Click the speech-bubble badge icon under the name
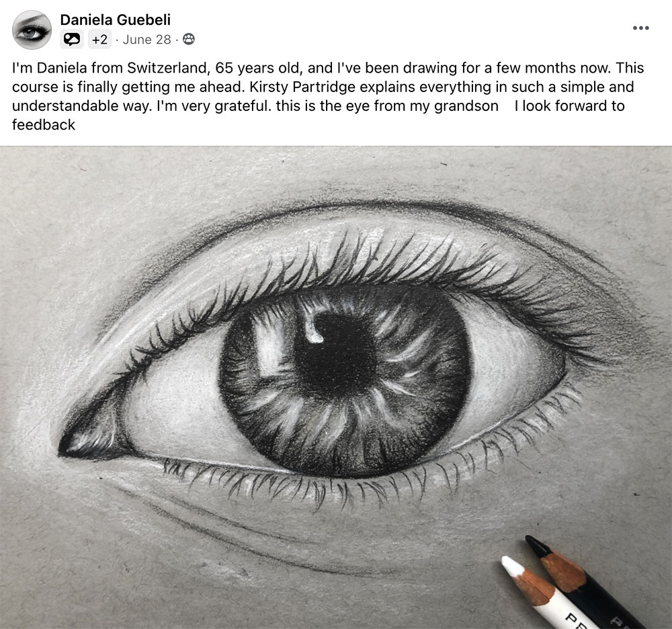Viewport: 672px width, 629px height. tap(72, 40)
